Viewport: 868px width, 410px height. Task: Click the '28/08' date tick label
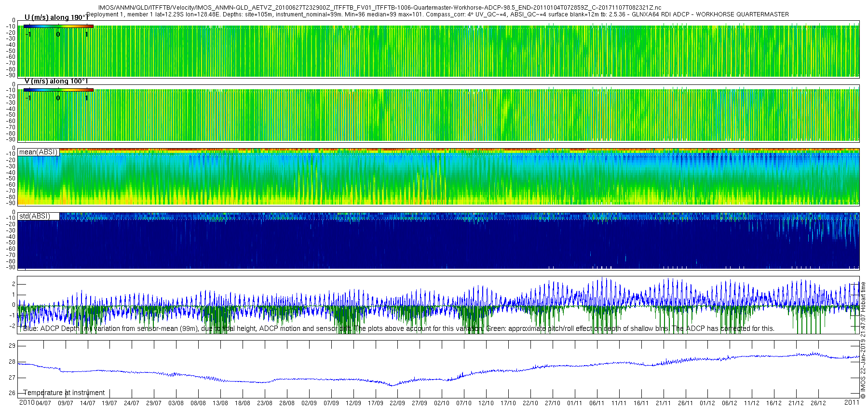287,403
